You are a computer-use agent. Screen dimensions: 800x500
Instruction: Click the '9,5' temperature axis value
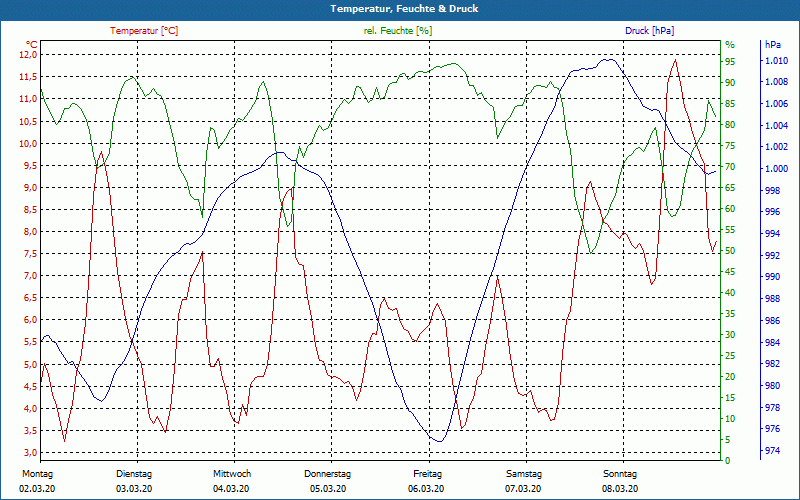(31, 165)
